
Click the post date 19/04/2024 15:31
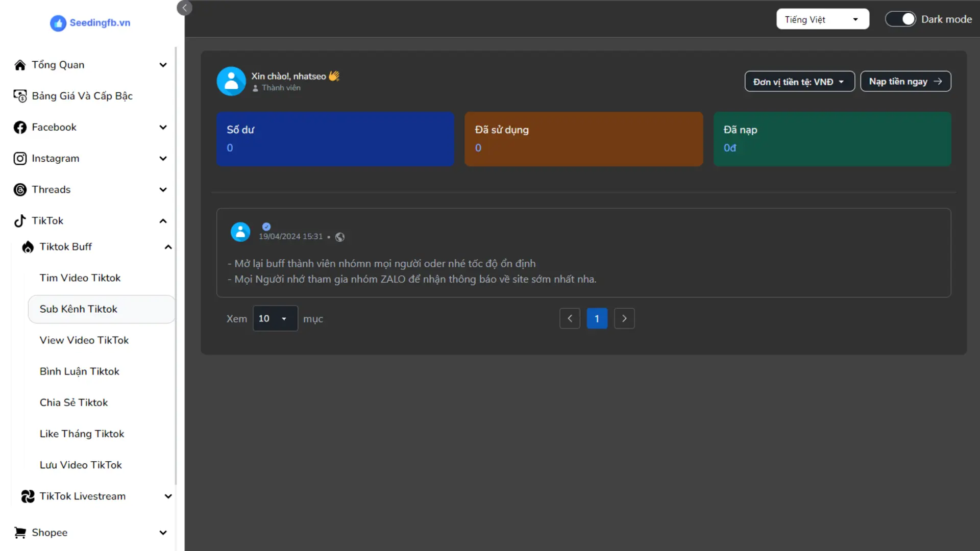click(290, 237)
